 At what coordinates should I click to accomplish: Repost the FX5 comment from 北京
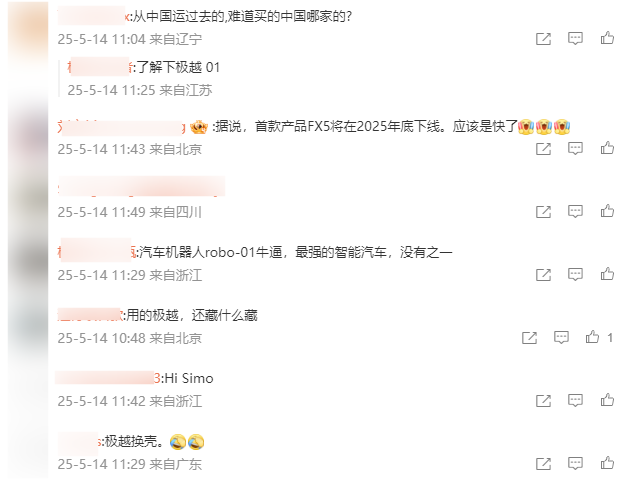coord(543,149)
